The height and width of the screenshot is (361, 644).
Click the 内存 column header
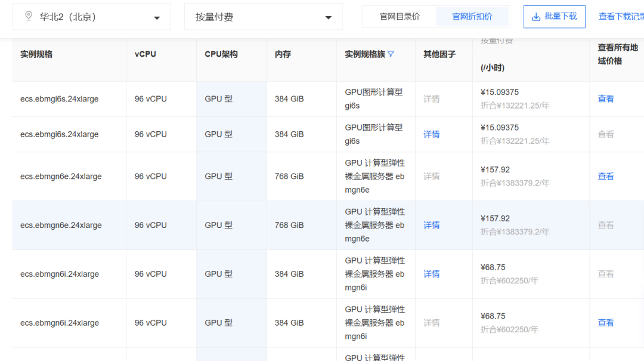[283, 54]
